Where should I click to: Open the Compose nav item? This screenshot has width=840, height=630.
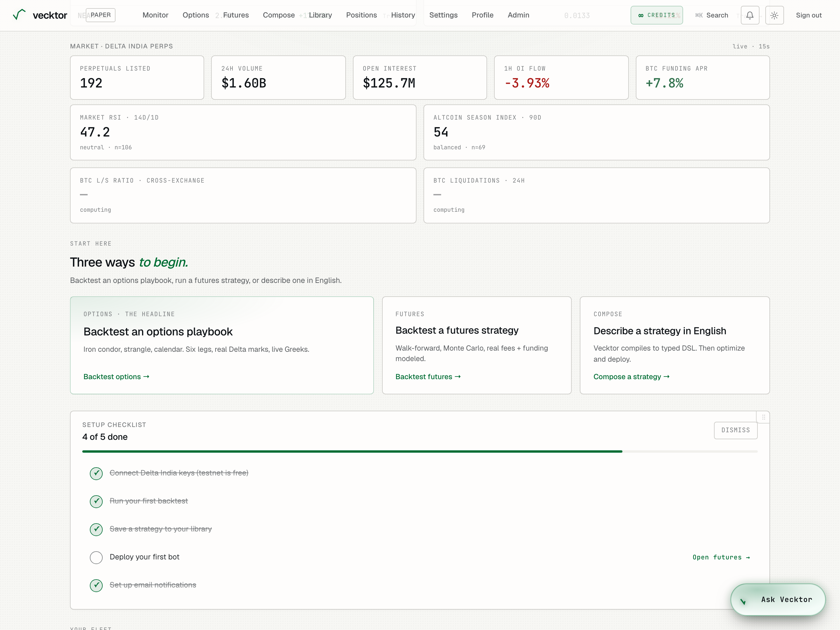click(279, 15)
